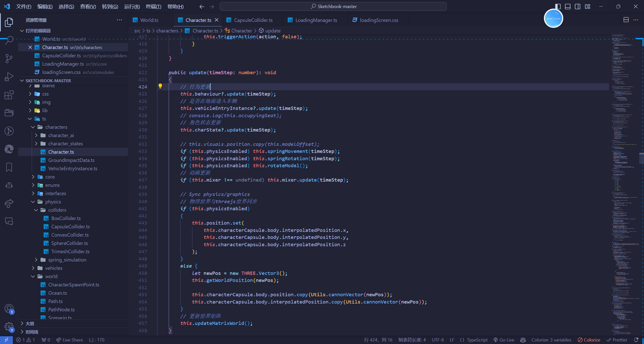Switch to CapsuleCollider.ts tab
644x344 pixels.
tap(253, 20)
